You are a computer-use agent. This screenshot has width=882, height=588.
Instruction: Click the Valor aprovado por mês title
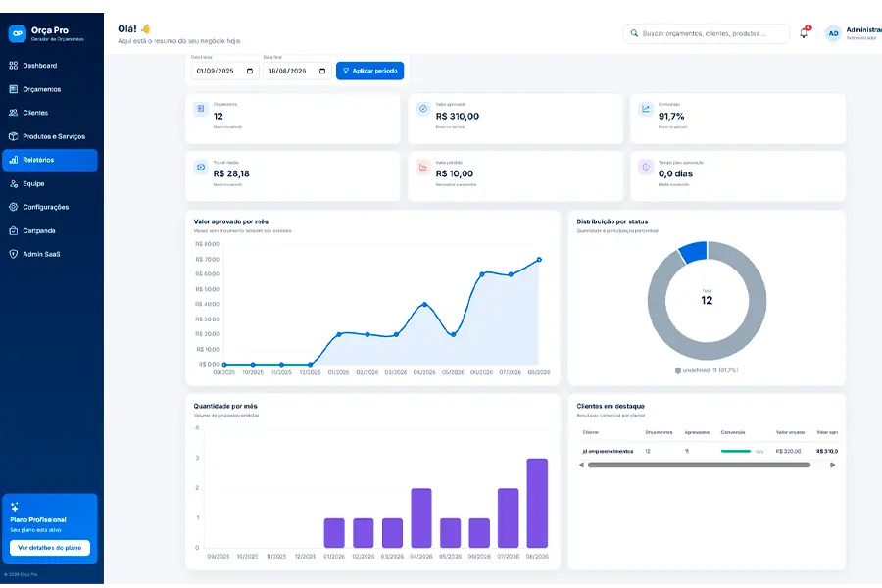point(231,221)
